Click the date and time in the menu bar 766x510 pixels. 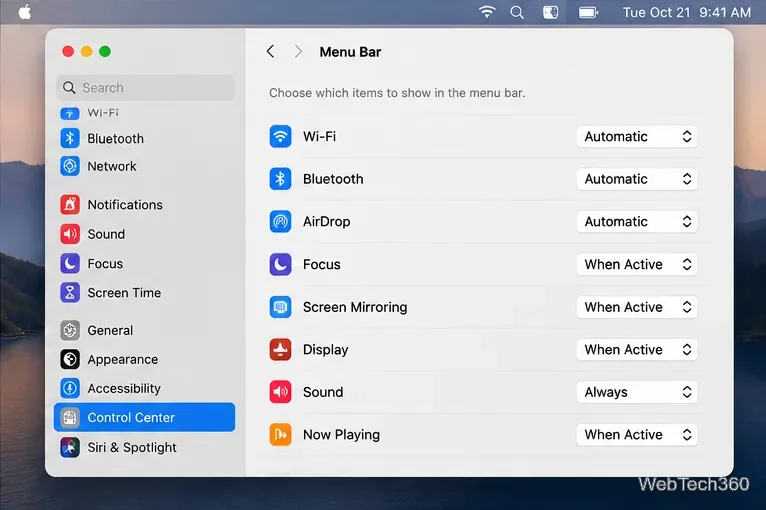pos(686,12)
